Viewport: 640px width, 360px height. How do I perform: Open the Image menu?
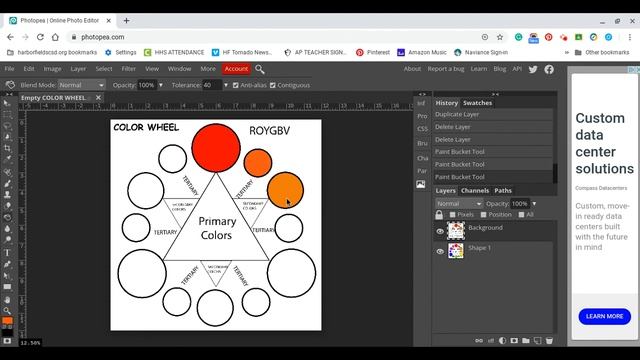tap(52, 69)
